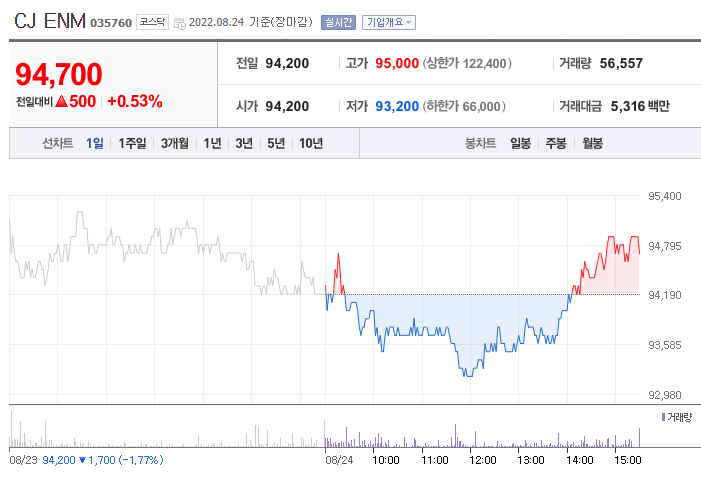Click the current price 94,700
The height and width of the screenshot is (478, 701).
point(59,74)
